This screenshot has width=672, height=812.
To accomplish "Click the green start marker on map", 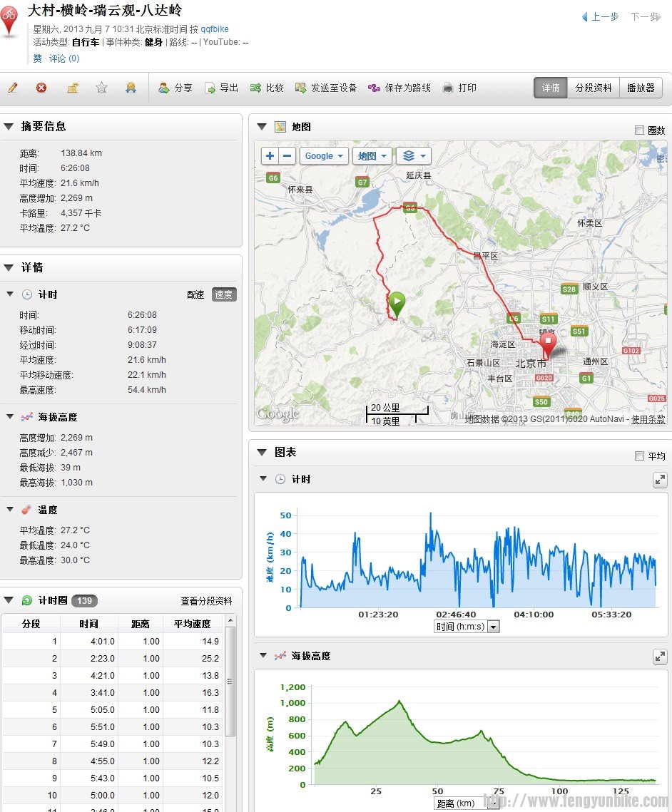I will point(396,304).
